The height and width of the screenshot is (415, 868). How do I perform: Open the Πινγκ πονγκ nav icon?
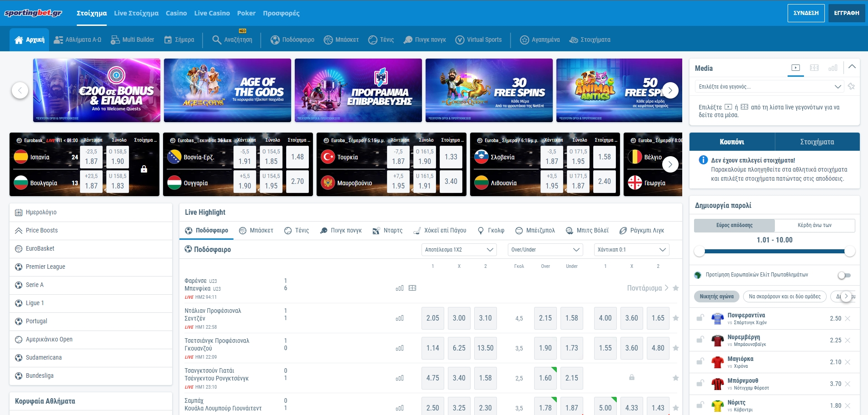coord(408,40)
